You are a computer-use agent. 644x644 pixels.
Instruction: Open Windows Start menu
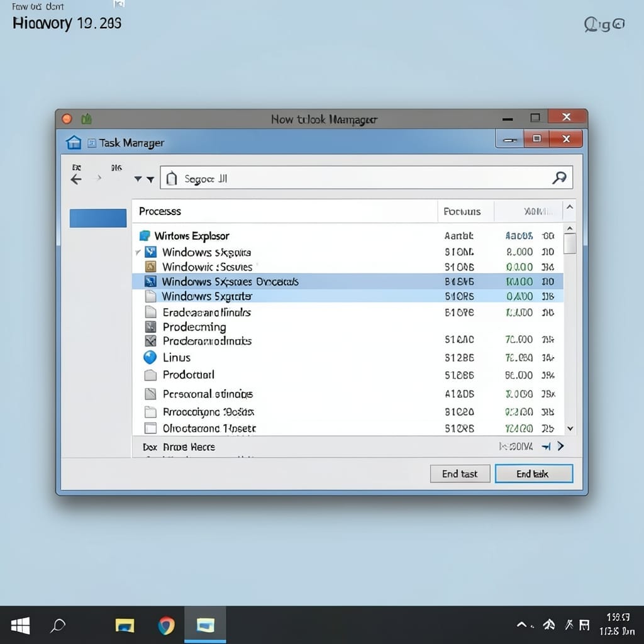pyautogui.click(x=20, y=626)
